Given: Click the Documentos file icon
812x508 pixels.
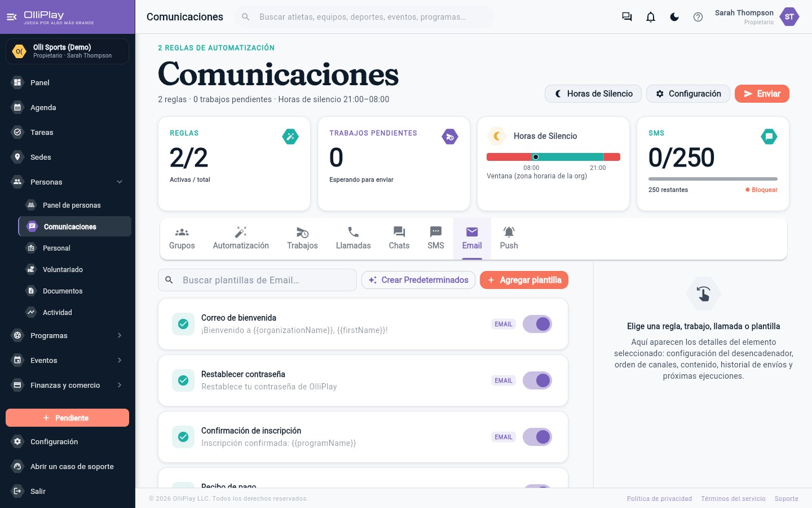Looking at the screenshot, I should tap(31, 291).
